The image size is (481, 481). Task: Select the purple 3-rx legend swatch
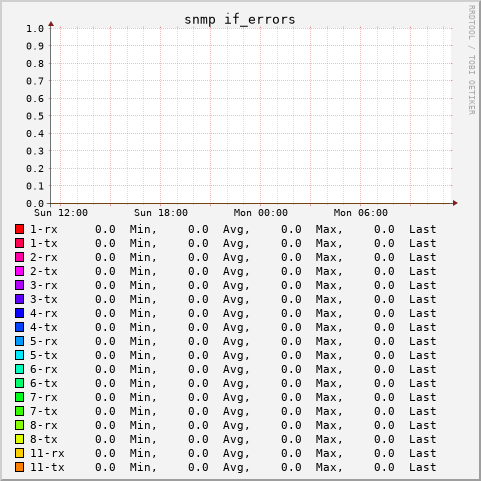19,285
